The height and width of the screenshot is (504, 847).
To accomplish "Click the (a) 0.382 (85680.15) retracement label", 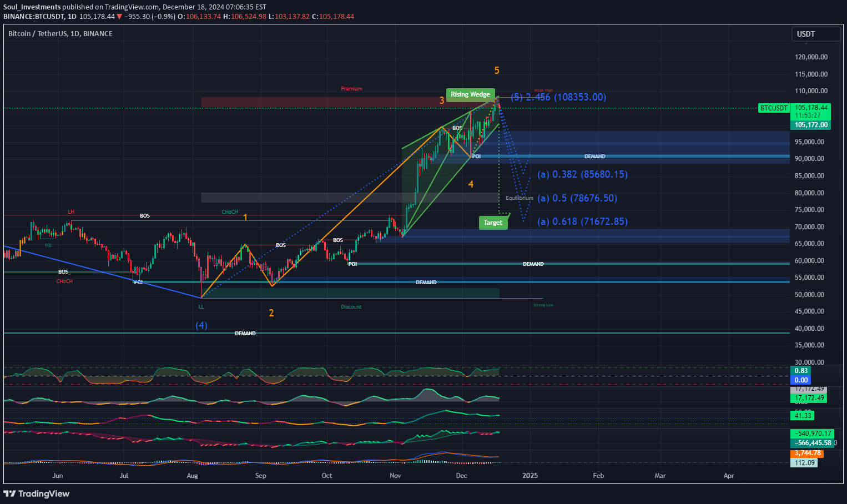I will [583, 174].
